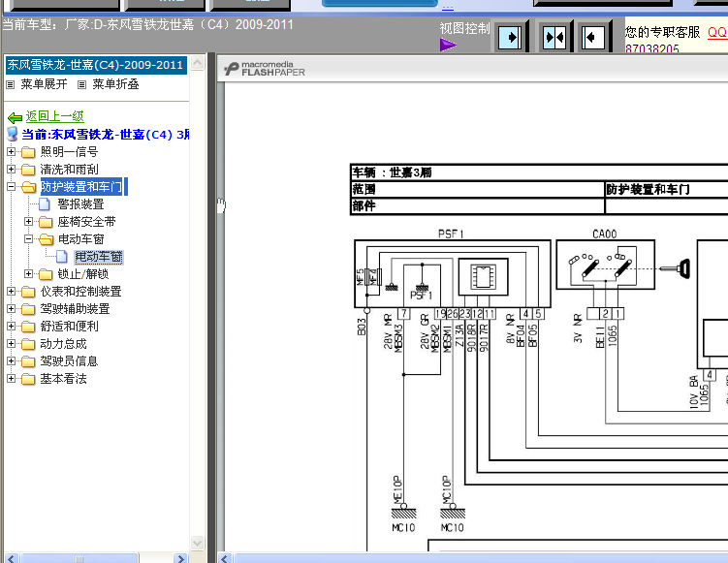The height and width of the screenshot is (563, 728).
Task: Click the 东风雪铁龙-世嘉(C4)-2009-2011 header
Action: pyautogui.click(x=96, y=65)
